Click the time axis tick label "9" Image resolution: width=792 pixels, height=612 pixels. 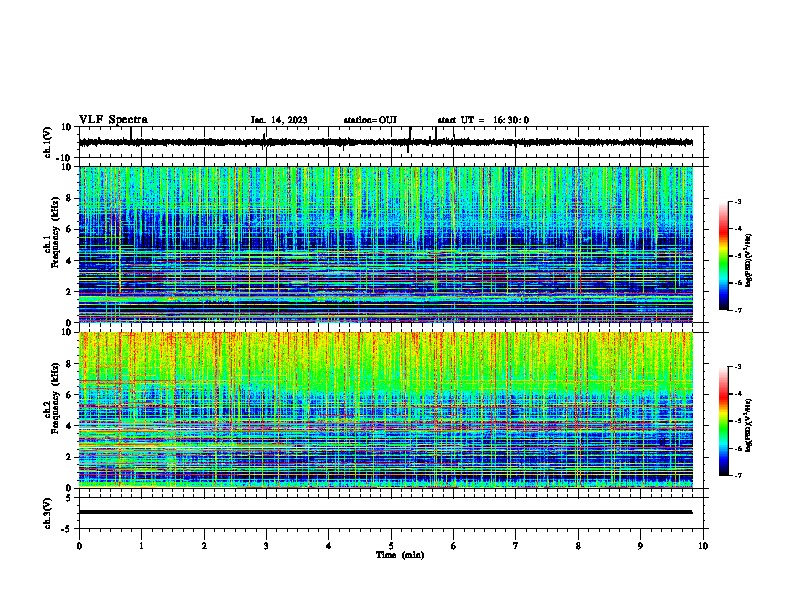click(640, 546)
